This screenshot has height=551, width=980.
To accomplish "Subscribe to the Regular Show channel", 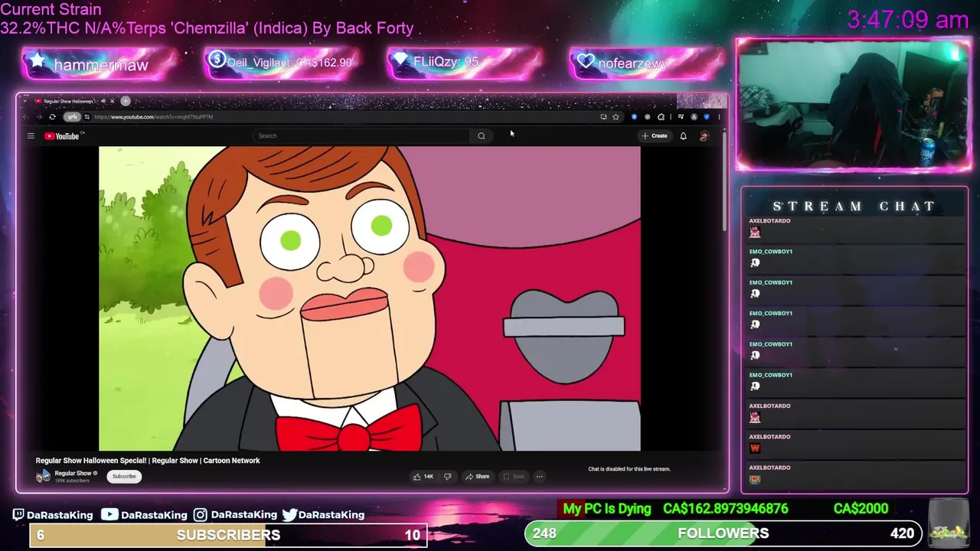I will coord(124,477).
